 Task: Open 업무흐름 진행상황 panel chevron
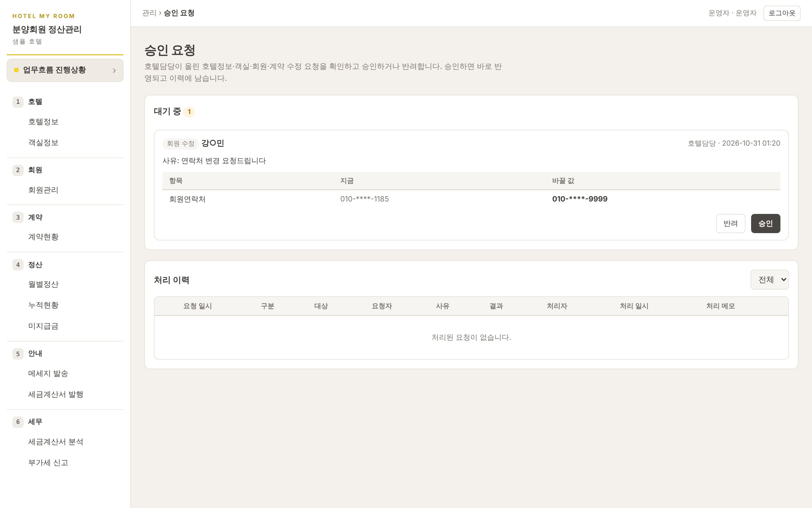click(x=114, y=70)
